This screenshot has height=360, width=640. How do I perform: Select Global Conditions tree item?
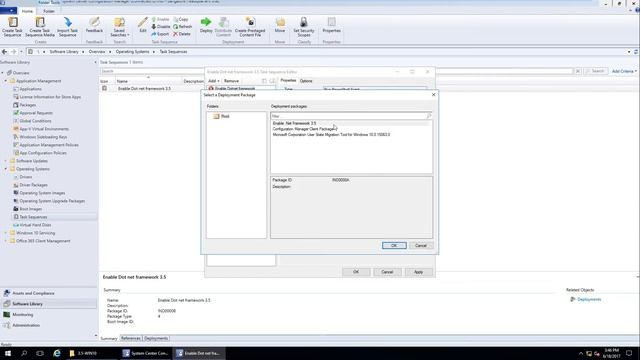tap(35, 121)
